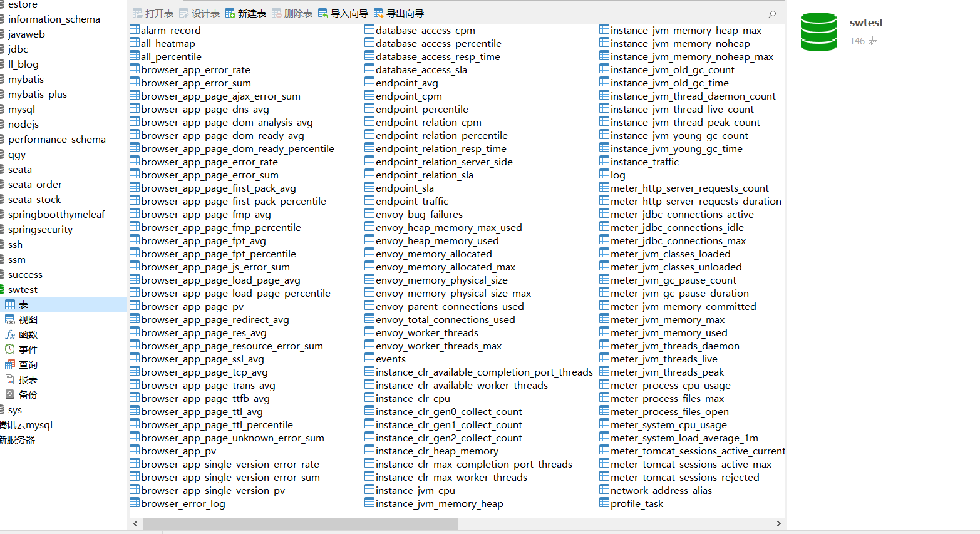980x534 pixels.
Task: Select the information_schema database
Action: click(x=54, y=19)
